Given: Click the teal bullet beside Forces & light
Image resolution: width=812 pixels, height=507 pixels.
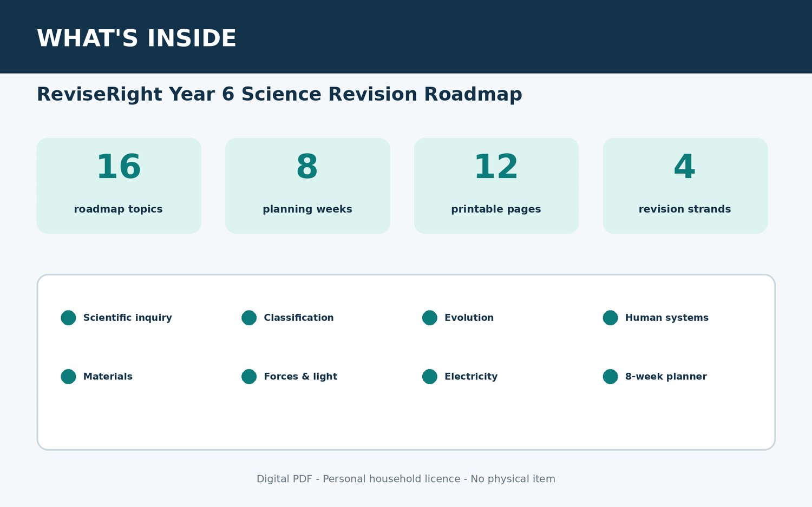Looking at the screenshot, I should pyautogui.click(x=249, y=377).
